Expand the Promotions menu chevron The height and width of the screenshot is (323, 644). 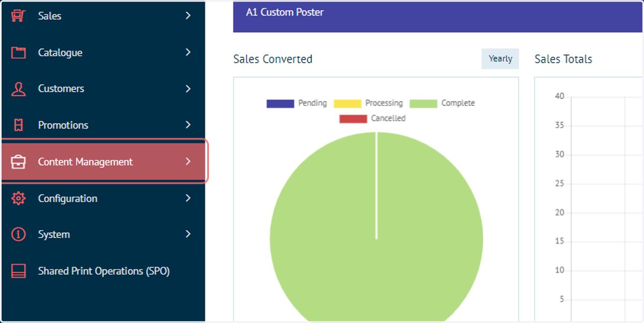[188, 125]
